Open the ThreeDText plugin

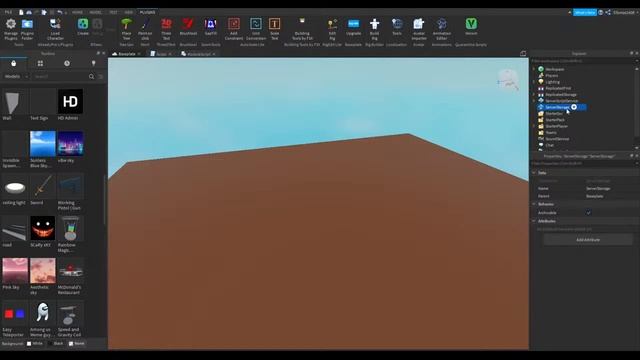point(166,29)
